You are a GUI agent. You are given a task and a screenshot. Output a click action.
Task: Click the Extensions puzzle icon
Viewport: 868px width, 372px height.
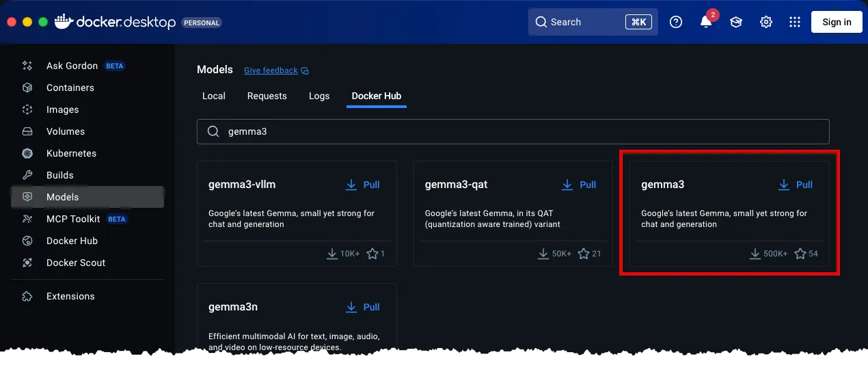pos(27,296)
